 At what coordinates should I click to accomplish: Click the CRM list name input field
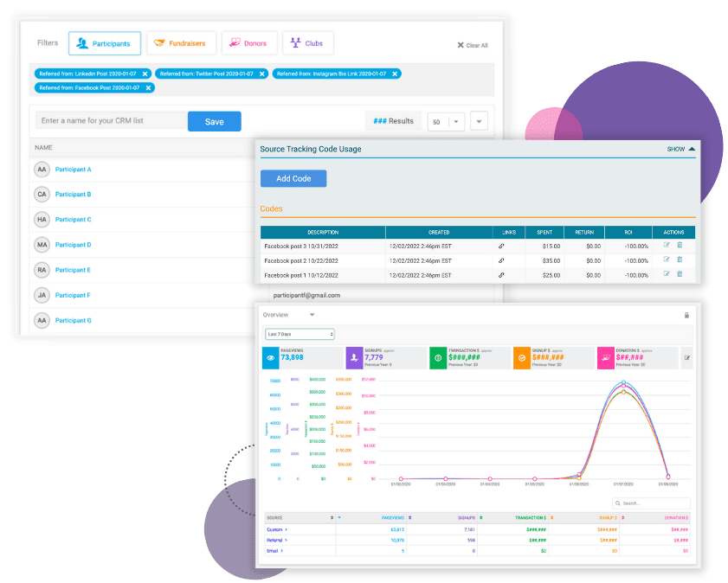click(111, 120)
